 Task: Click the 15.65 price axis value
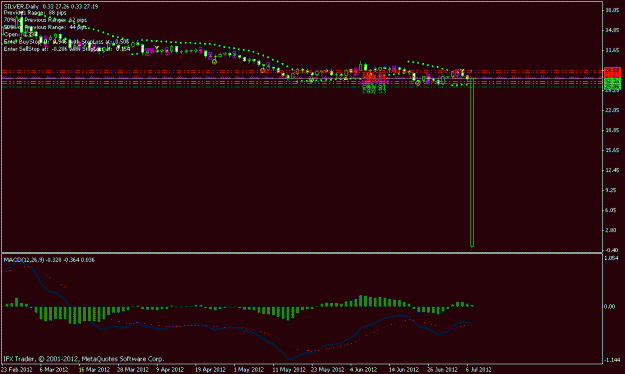coord(612,150)
